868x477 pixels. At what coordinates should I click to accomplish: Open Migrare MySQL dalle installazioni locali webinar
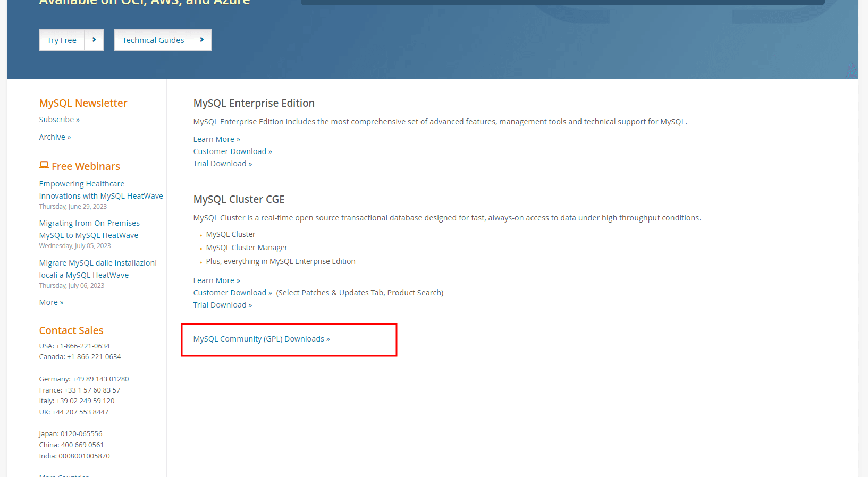tap(98, 269)
